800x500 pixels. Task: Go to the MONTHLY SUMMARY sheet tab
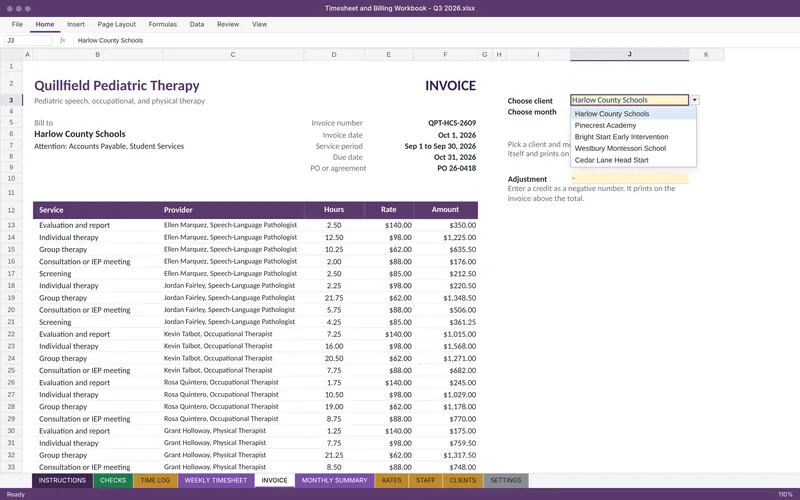(x=334, y=480)
